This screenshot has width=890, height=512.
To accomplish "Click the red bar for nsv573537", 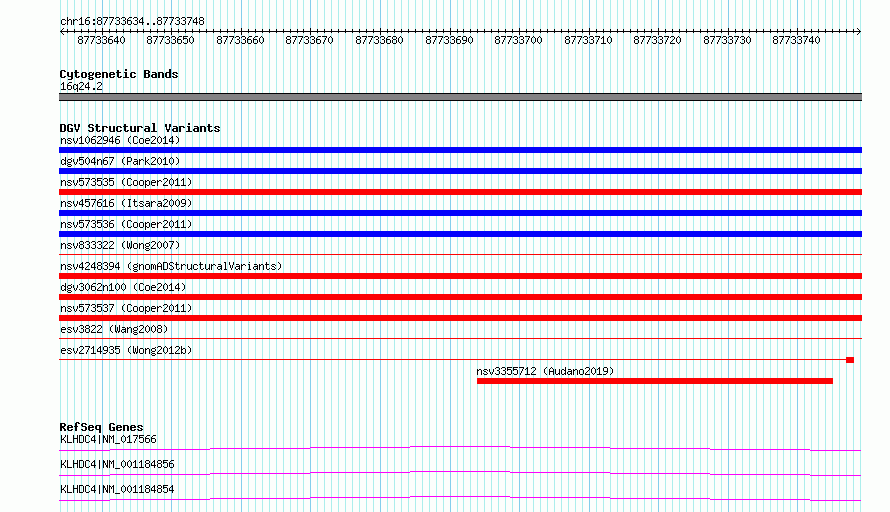I will tap(460, 318).
